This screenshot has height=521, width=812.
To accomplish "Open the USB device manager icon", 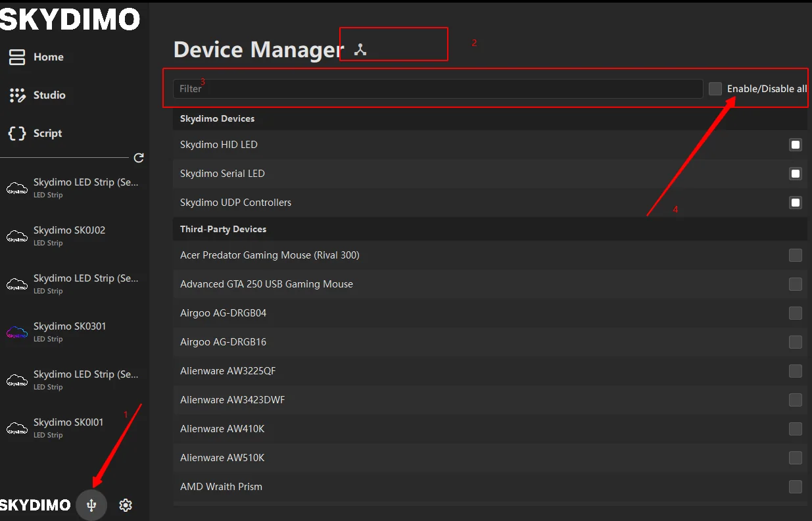I will pyautogui.click(x=91, y=505).
